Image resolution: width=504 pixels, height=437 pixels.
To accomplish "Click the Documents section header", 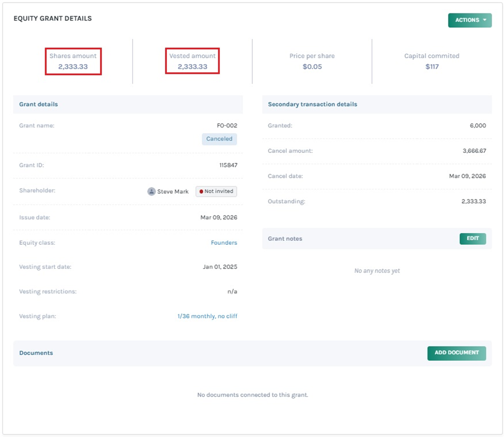I will pyautogui.click(x=36, y=353).
